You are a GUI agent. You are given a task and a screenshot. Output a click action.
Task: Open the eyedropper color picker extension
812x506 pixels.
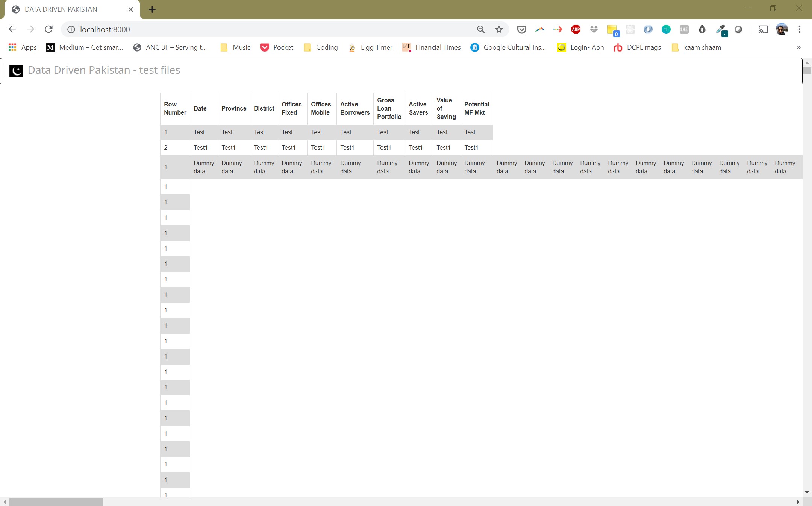(720, 29)
